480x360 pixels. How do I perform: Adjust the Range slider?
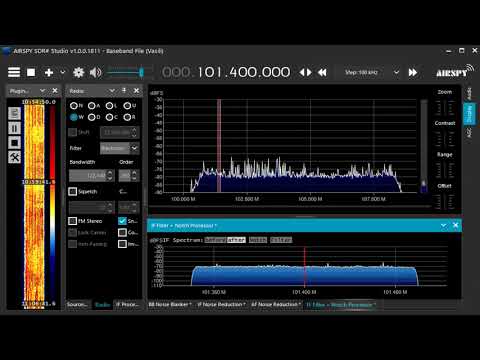[x=445, y=170]
